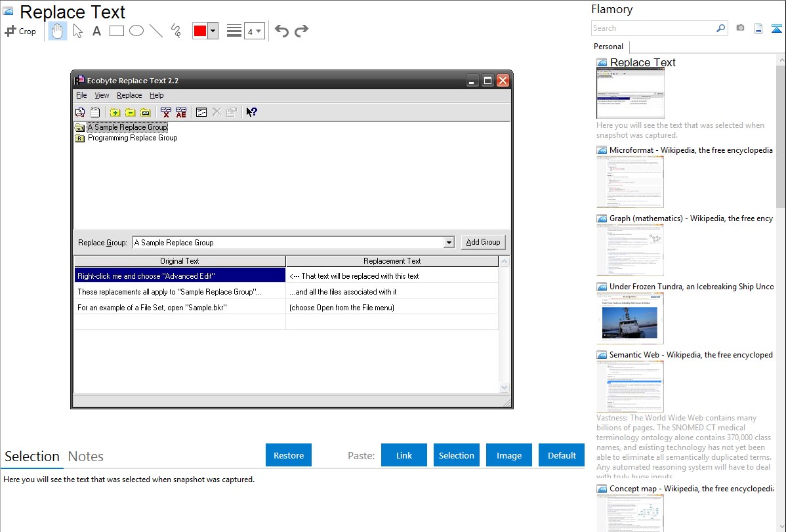Screen dimensions: 786x532
Task: Redo the last annotation
Action: click(301, 31)
